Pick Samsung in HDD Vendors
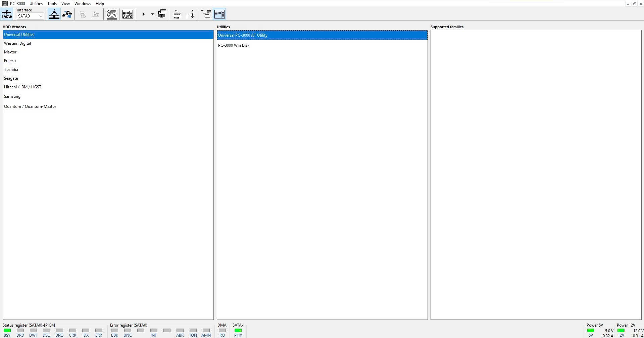Viewport: 644px width, 338px height. [108, 96]
